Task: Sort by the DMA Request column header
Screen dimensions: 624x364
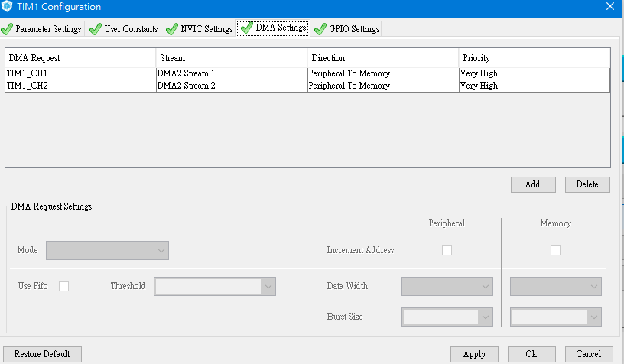Action: pyautogui.click(x=80, y=58)
